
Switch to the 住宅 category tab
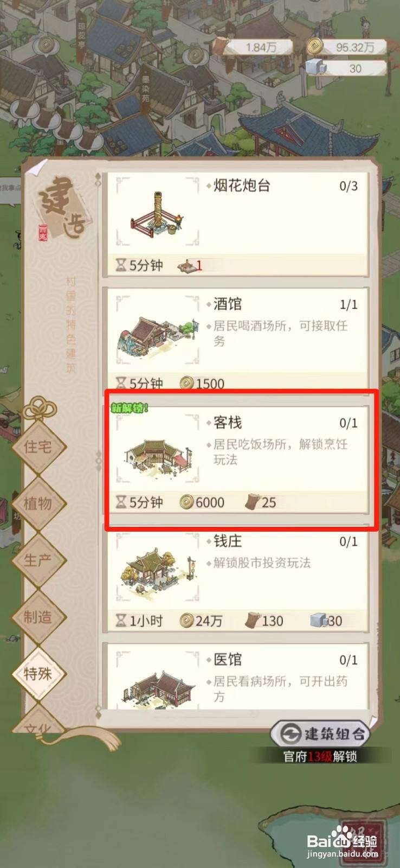tap(38, 447)
